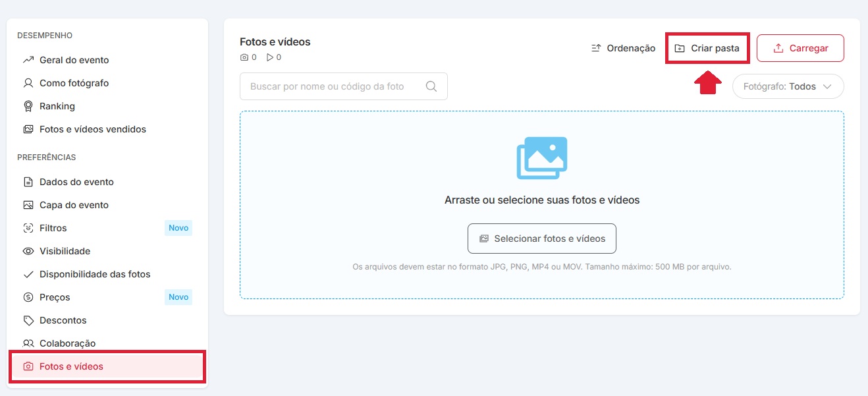Viewport: 868px width, 396px height.
Task: Click the dollar icon beside Preços
Action: pos(28,297)
